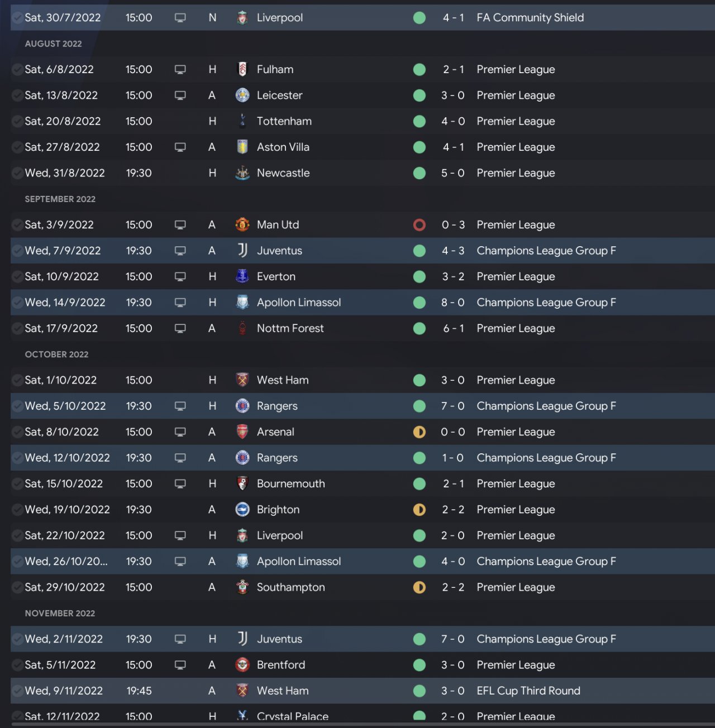Viewport: 715px width, 728px height.
Task: Toggle the checkmark beside Sat, 6/8/2022 fixture
Action: point(17,69)
